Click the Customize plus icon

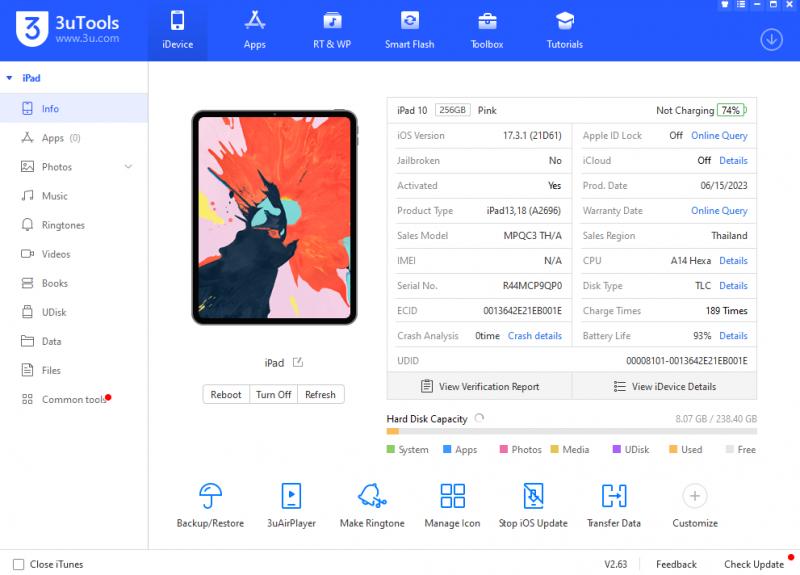click(x=694, y=495)
